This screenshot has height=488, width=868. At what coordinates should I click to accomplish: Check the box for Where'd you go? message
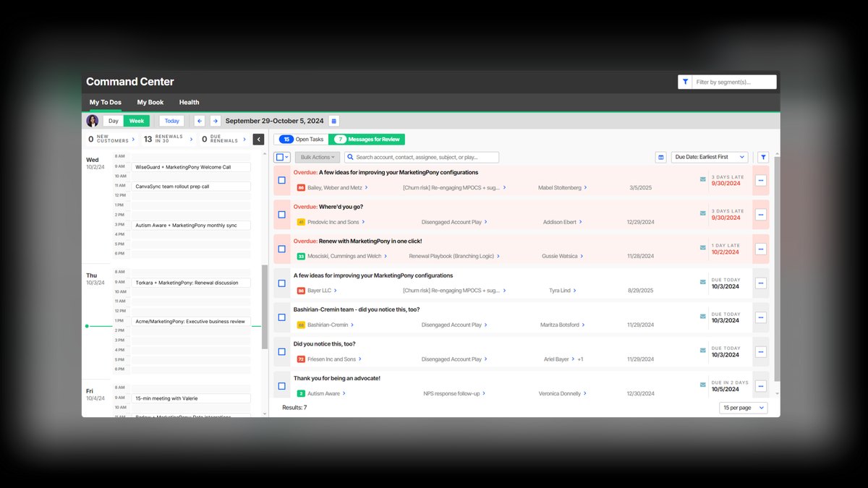282,215
